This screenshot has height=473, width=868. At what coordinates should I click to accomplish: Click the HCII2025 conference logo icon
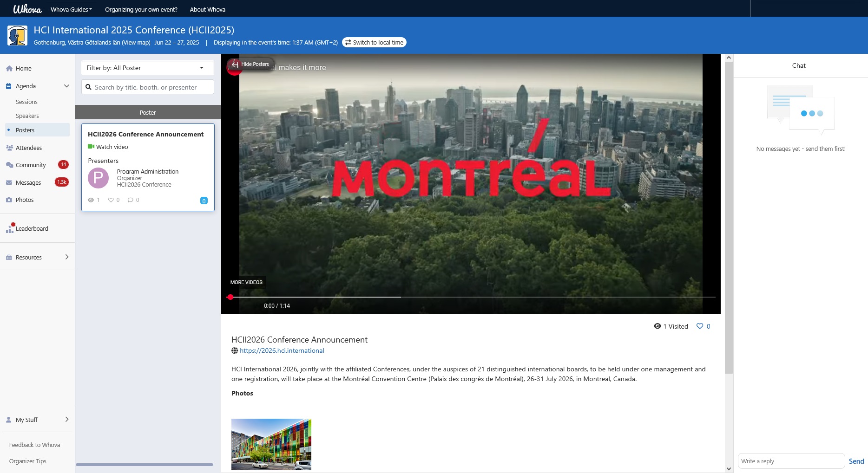tap(17, 35)
